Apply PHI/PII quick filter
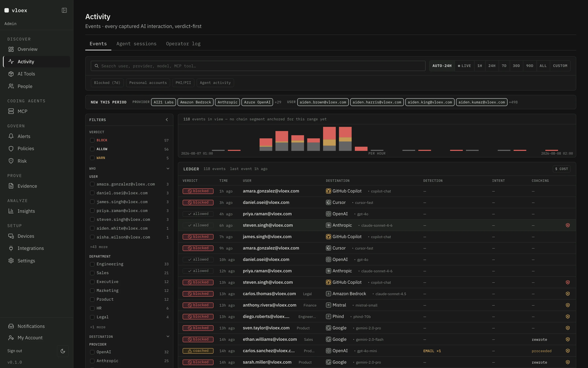This screenshot has width=588, height=368. coord(183,83)
